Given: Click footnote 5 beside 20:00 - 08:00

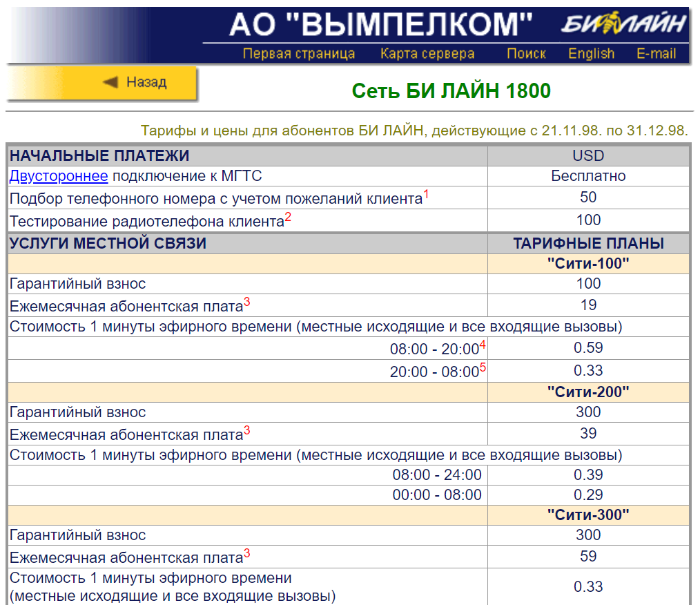Looking at the screenshot, I should [x=483, y=367].
